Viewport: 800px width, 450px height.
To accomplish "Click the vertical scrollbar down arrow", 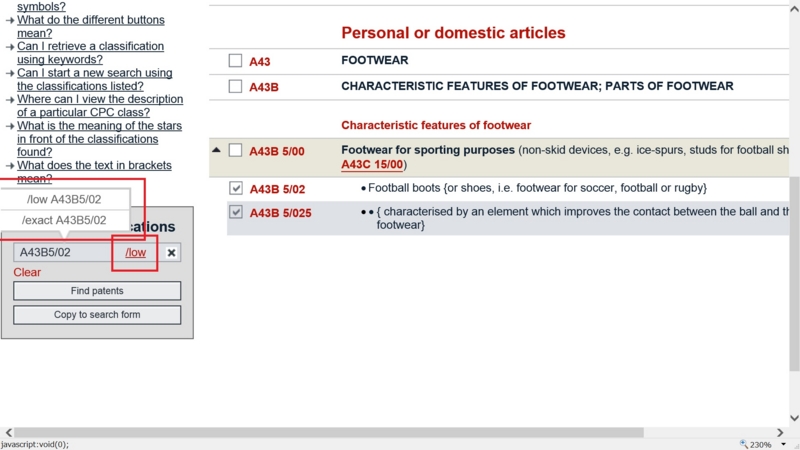I will point(794,418).
